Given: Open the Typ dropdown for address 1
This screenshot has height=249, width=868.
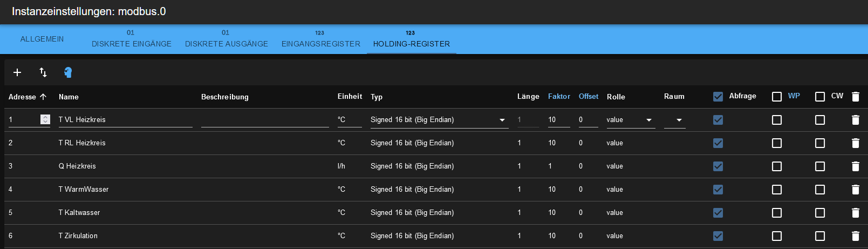Looking at the screenshot, I should click(x=439, y=120).
